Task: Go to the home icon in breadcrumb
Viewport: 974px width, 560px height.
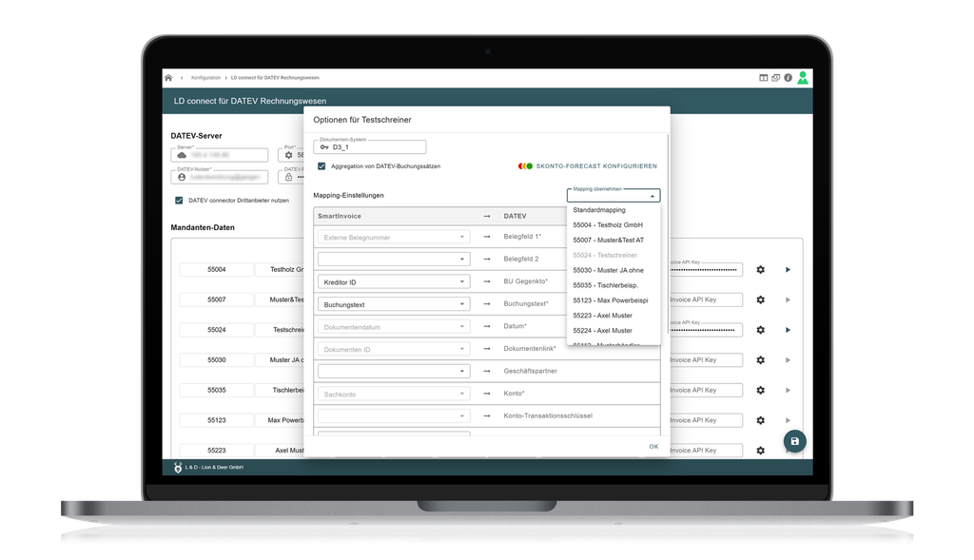Action: point(168,78)
